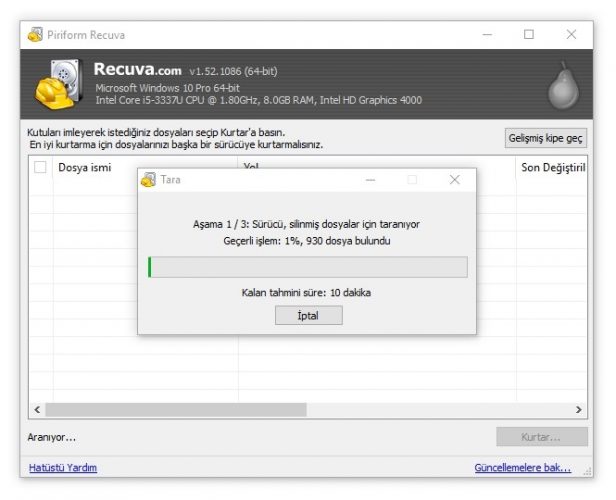This screenshot has width=616, height=500.
Task: Click the version text v1.52.1086 (64-bit)
Action: pos(233,71)
